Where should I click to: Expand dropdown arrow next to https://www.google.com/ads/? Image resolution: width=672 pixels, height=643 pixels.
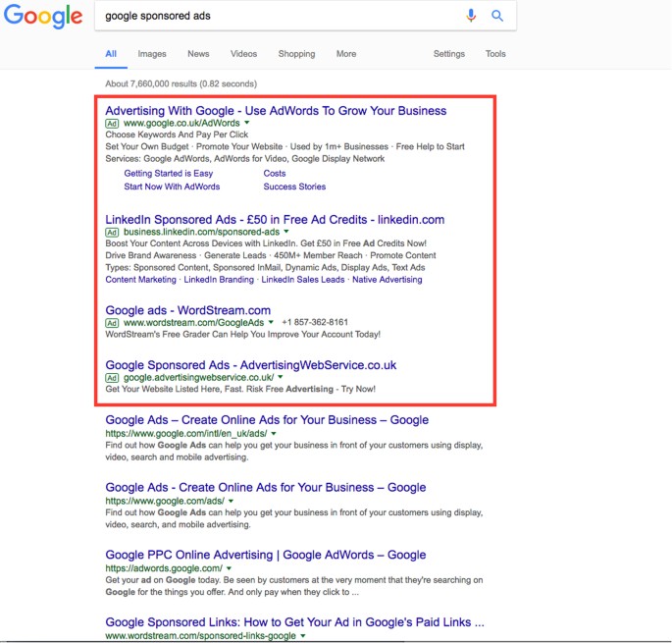point(231,501)
